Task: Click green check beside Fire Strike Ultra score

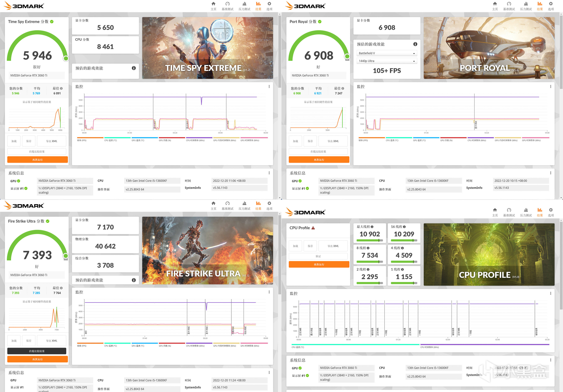Action: 48,221
